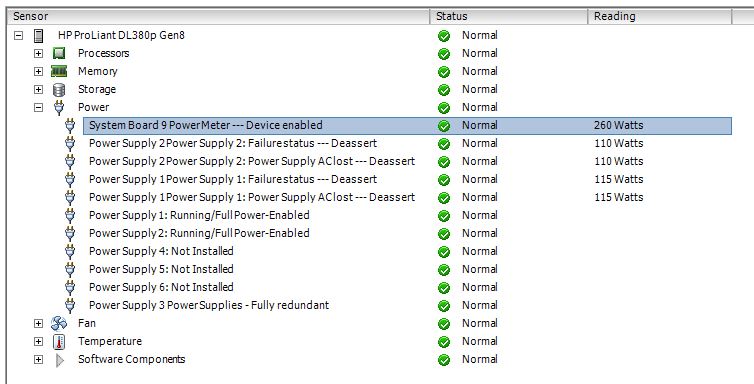Collapse the HP ProLiant DL380p Gen8 node

pos(19,36)
